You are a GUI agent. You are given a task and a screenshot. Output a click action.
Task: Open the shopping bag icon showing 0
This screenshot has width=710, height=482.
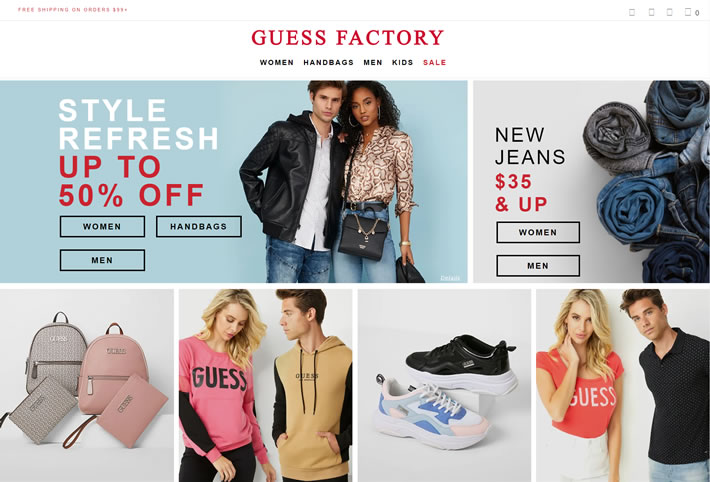point(691,12)
